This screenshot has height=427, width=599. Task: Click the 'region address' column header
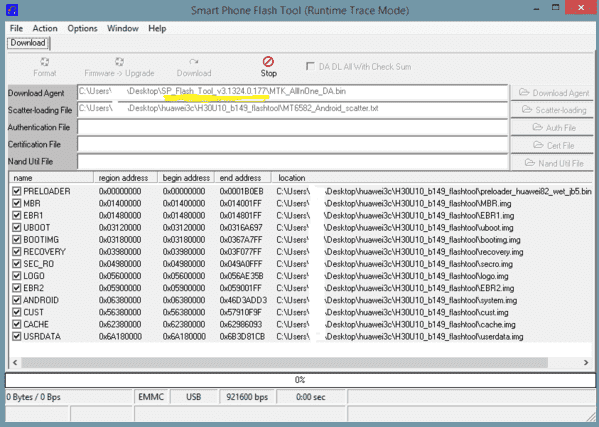pos(126,178)
